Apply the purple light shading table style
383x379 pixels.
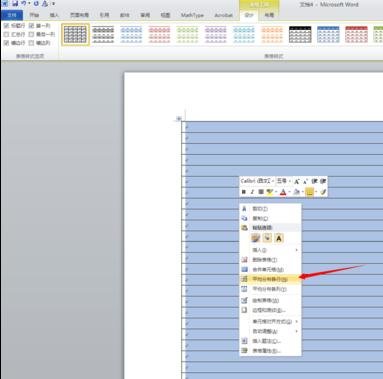[215, 34]
